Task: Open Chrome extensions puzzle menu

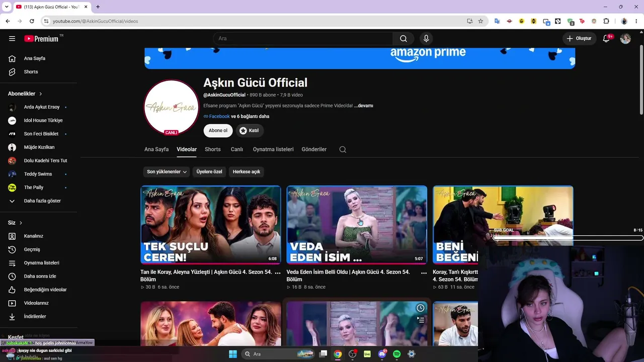Action: coord(606,21)
